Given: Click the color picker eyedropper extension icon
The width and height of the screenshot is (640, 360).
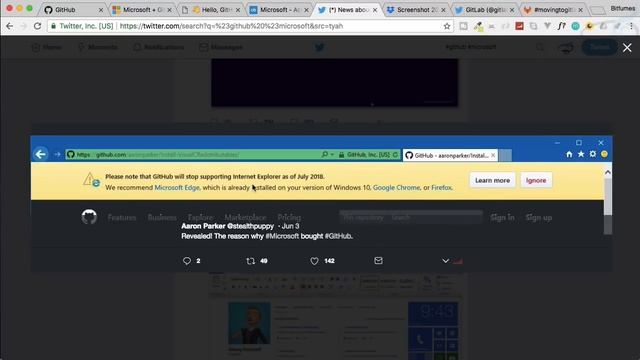Looking at the screenshot, I should coord(478,27).
